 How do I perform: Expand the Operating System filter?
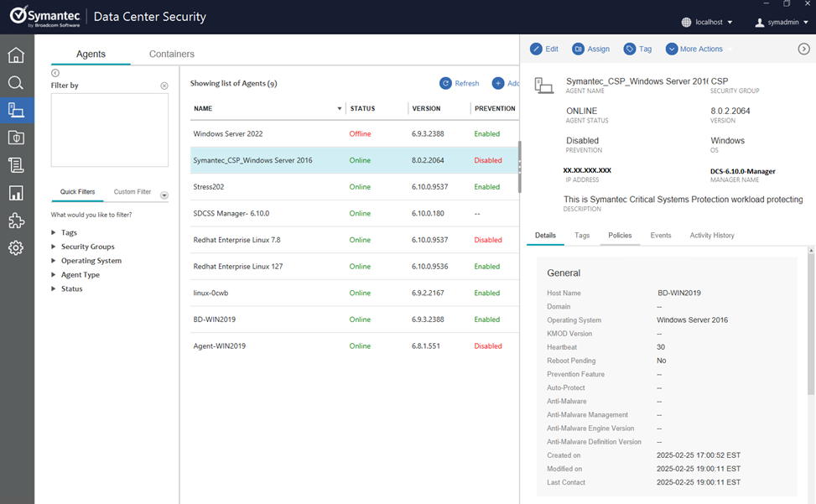53,261
